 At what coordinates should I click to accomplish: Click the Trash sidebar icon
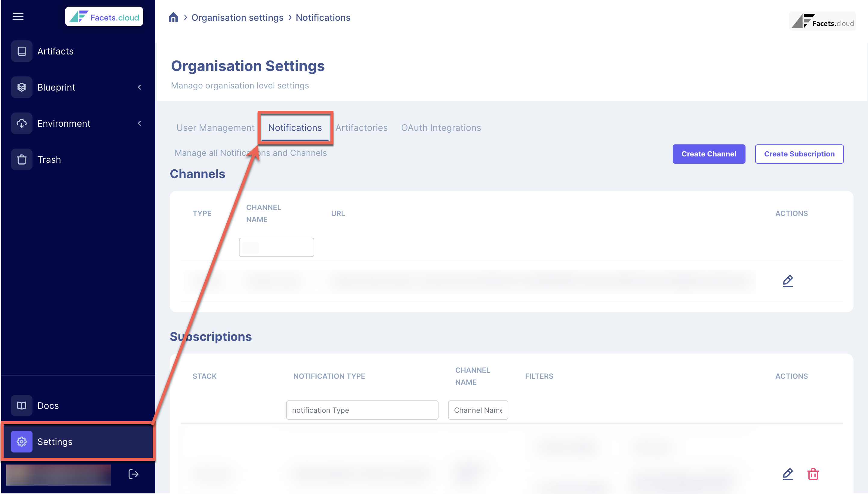22,159
